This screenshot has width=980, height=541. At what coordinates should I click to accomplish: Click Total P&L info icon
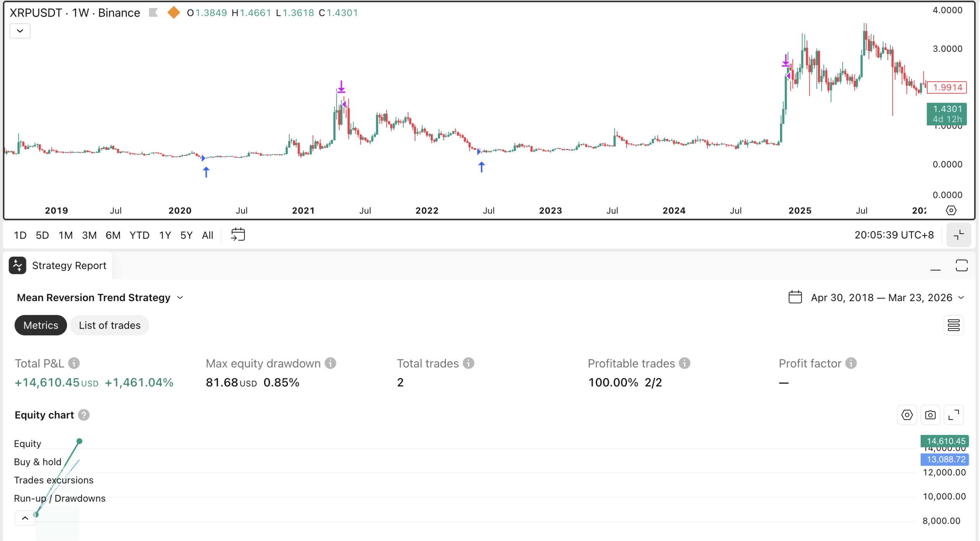(x=74, y=363)
